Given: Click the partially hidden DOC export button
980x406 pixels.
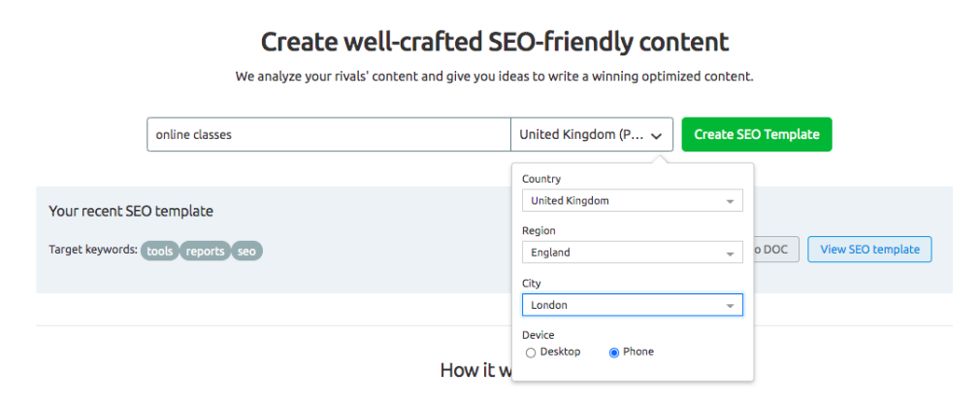Looking at the screenshot, I should pyautogui.click(x=775, y=250).
